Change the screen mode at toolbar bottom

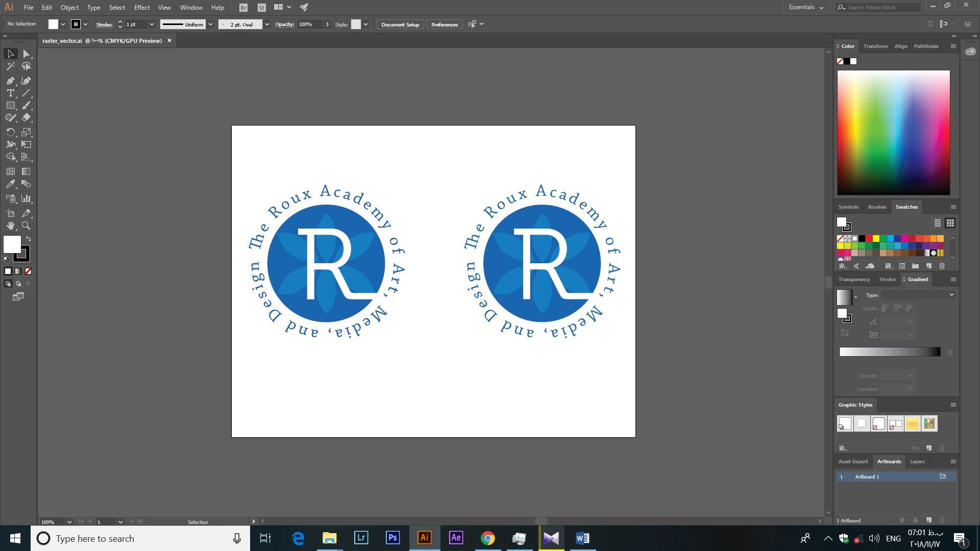pos(18,296)
